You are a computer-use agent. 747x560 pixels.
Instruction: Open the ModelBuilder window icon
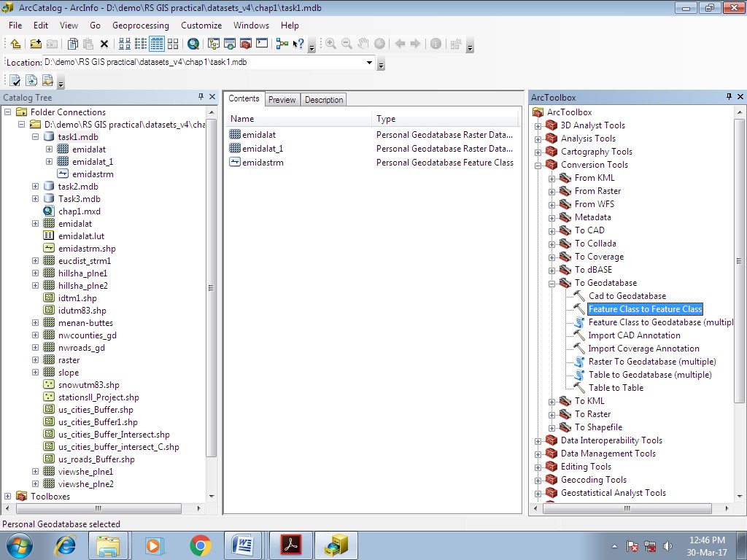coord(282,44)
